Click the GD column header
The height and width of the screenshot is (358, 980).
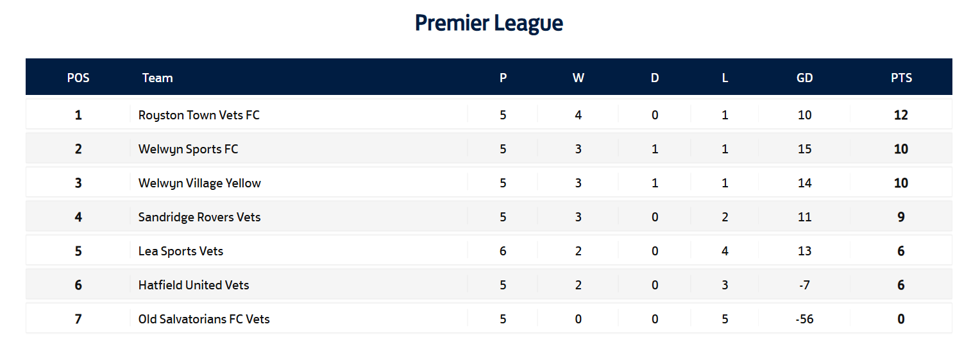coord(804,78)
